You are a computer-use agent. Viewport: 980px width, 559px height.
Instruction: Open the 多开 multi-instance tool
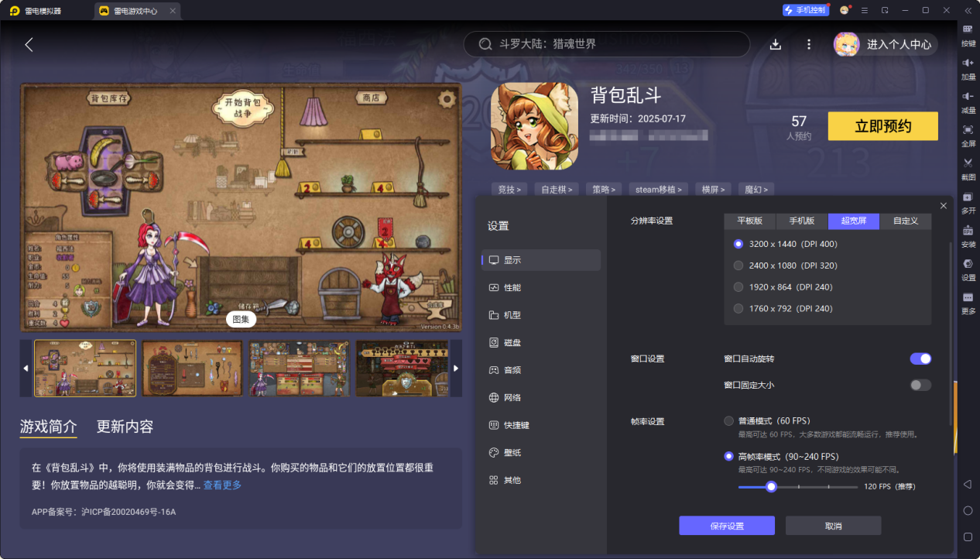968,202
